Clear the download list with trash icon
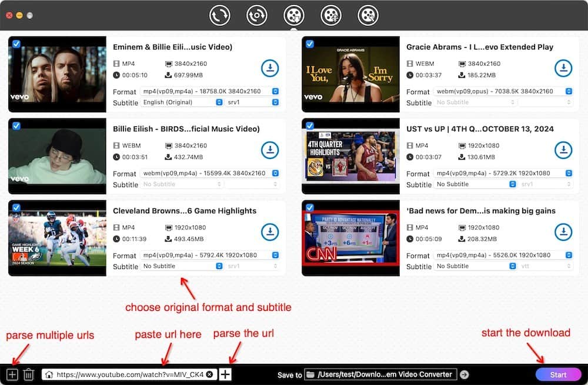588x385 pixels. (x=28, y=374)
